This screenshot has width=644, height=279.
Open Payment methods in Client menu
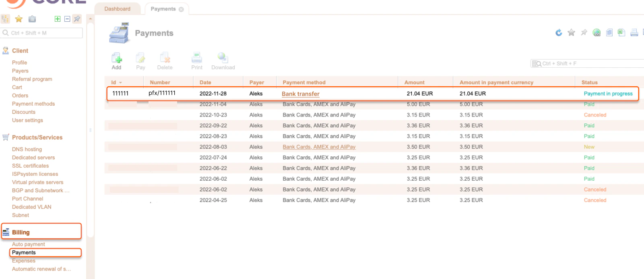(33, 104)
